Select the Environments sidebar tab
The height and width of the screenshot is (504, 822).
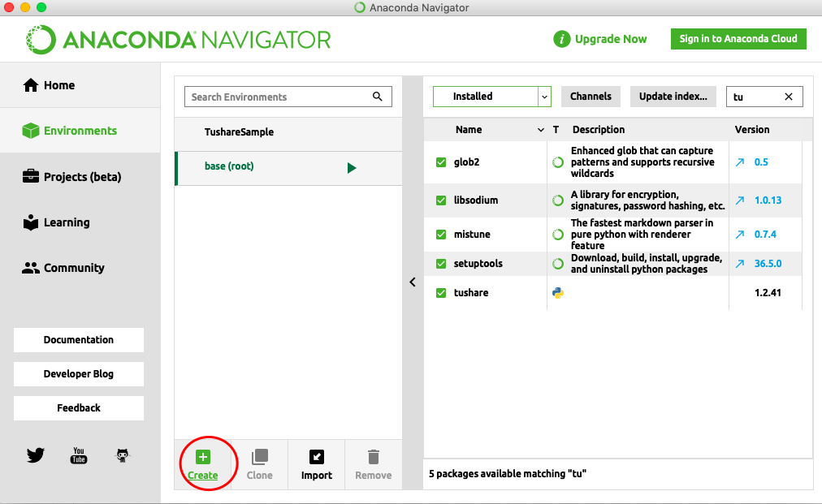pyautogui.click(x=80, y=131)
